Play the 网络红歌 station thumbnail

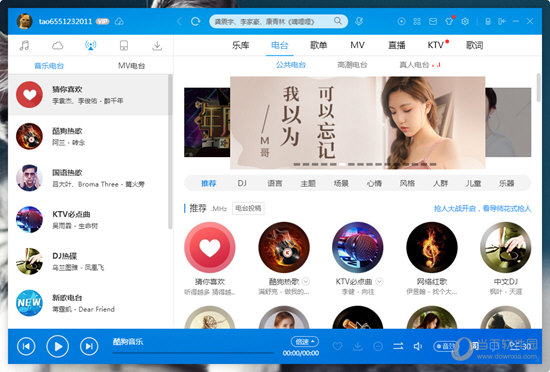coord(432,247)
